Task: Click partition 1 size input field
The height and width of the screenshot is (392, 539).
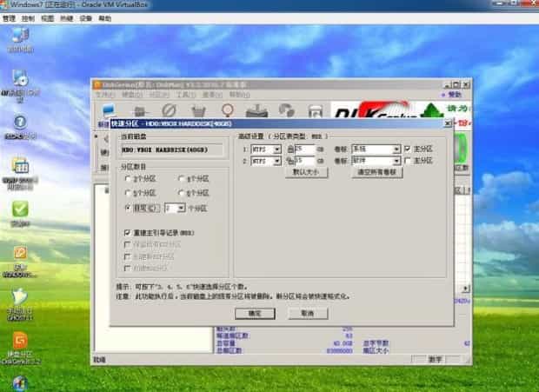Action: [304, 149]
